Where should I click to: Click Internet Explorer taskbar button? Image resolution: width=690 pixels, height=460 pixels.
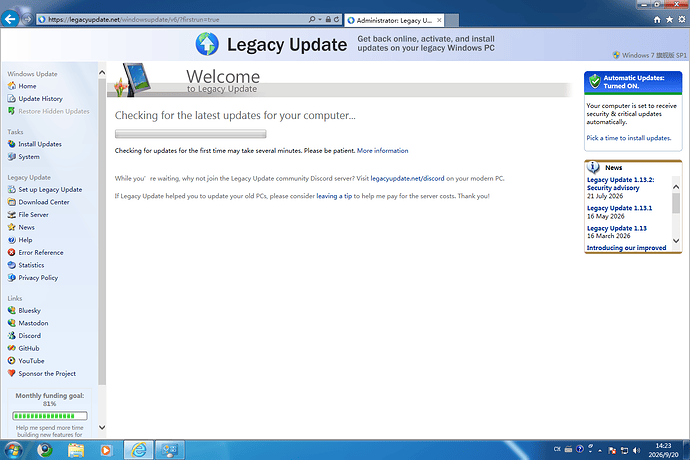pos(139,450)
